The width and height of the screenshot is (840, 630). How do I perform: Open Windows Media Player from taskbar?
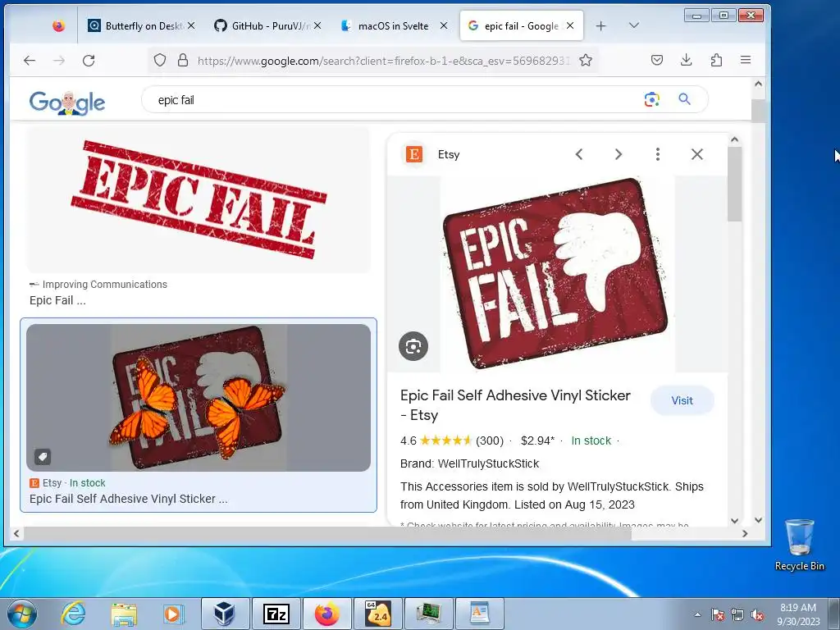point(173,614)
